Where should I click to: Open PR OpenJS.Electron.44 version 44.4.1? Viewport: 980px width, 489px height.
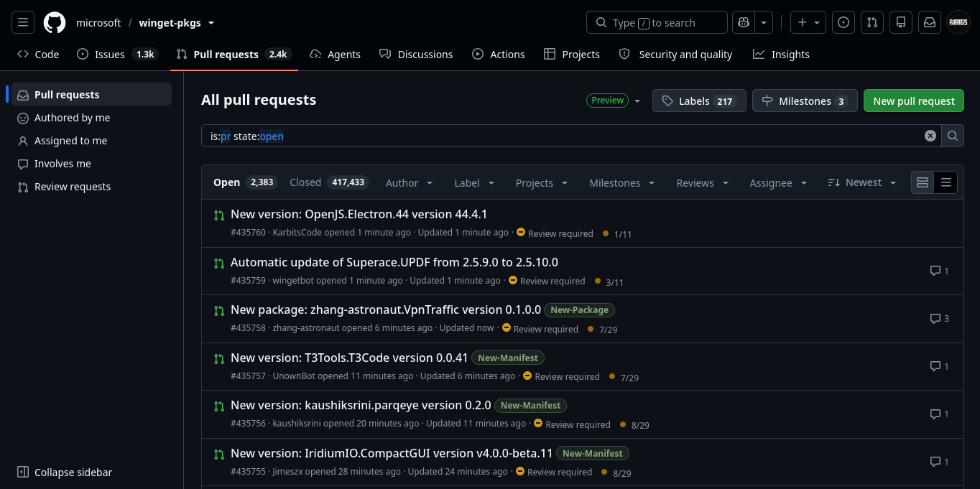point(359,214)
